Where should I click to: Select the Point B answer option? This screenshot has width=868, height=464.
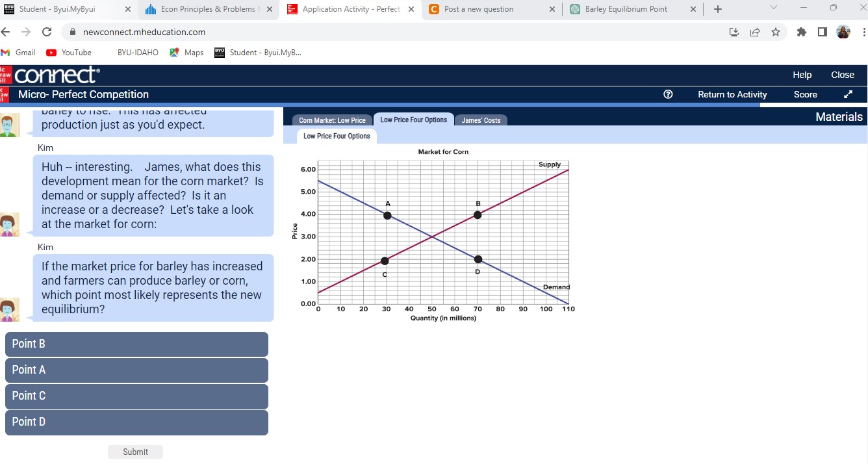pos(136,344)
